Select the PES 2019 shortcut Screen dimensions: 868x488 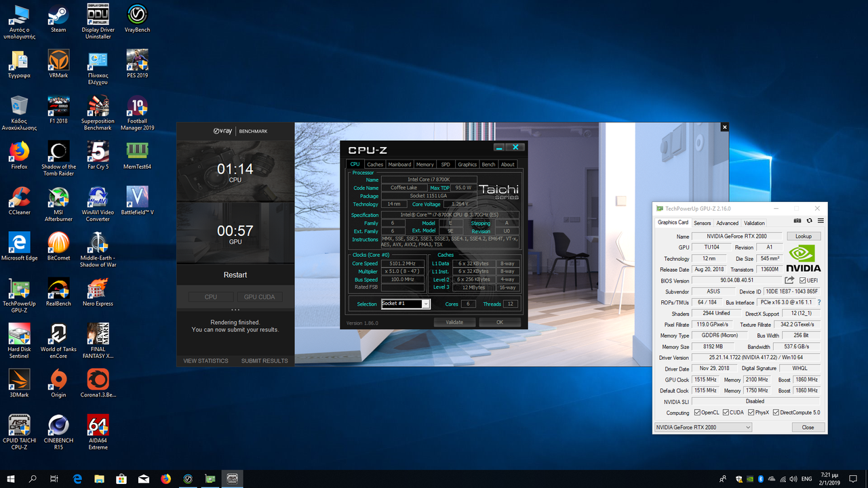137,64
